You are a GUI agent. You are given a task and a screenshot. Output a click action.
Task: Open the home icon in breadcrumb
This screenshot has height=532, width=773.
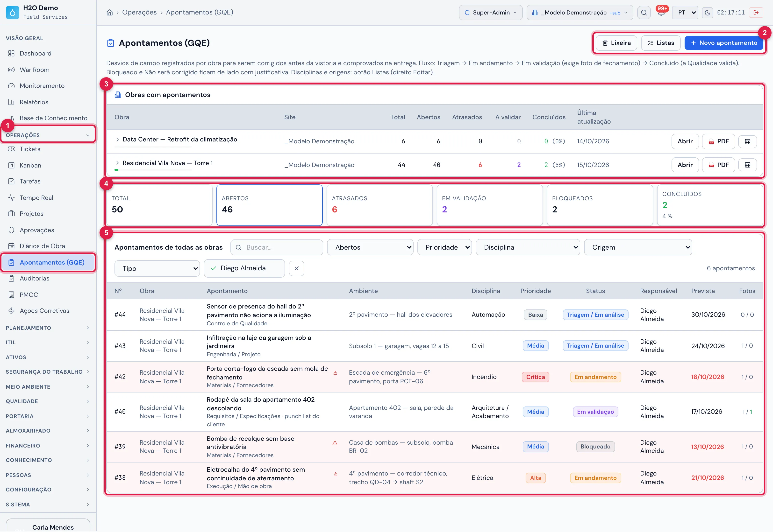click(109, 12)
